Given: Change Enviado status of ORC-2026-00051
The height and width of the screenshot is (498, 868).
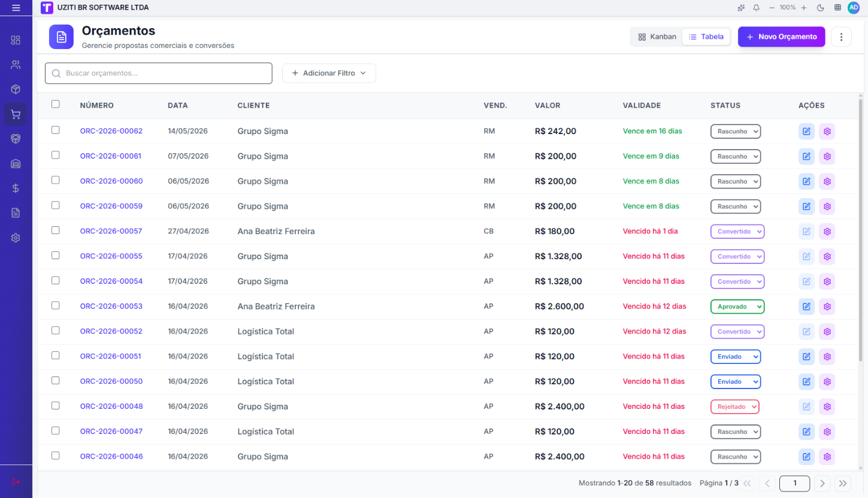Looking at the screenshot, I should pos(736,357).
